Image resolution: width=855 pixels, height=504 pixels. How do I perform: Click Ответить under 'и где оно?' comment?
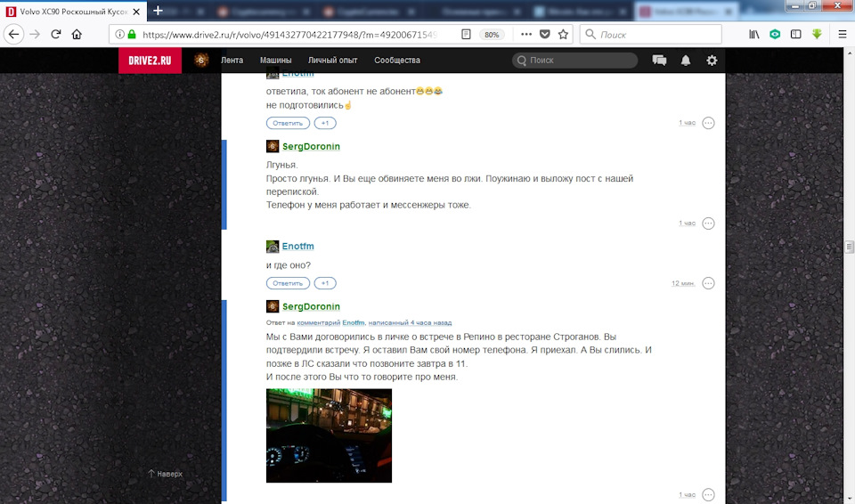point(288,283)
